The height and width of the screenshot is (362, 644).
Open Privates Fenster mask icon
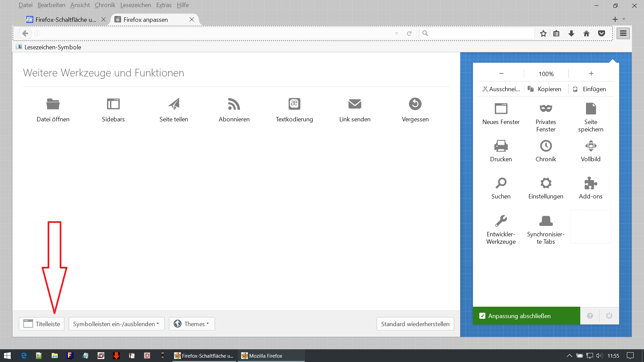546,109
